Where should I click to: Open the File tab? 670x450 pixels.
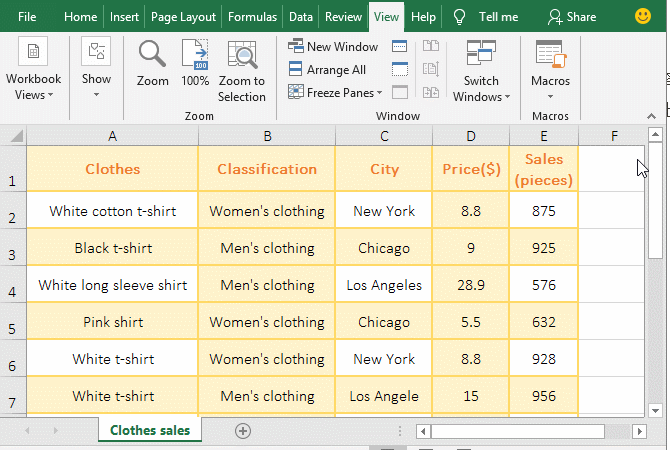27,17
